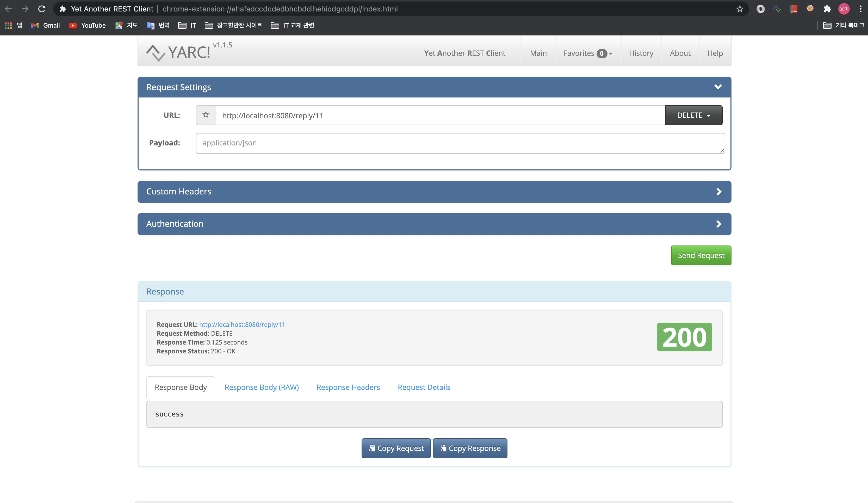Open the DELETE method dropdown
868x503 pixels.
click(694, 115)
